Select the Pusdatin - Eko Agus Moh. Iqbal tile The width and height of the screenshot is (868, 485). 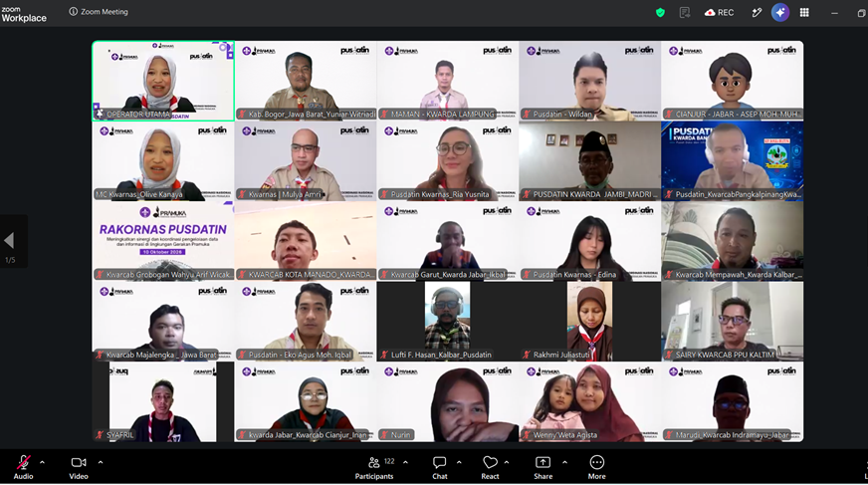[306, 322]
